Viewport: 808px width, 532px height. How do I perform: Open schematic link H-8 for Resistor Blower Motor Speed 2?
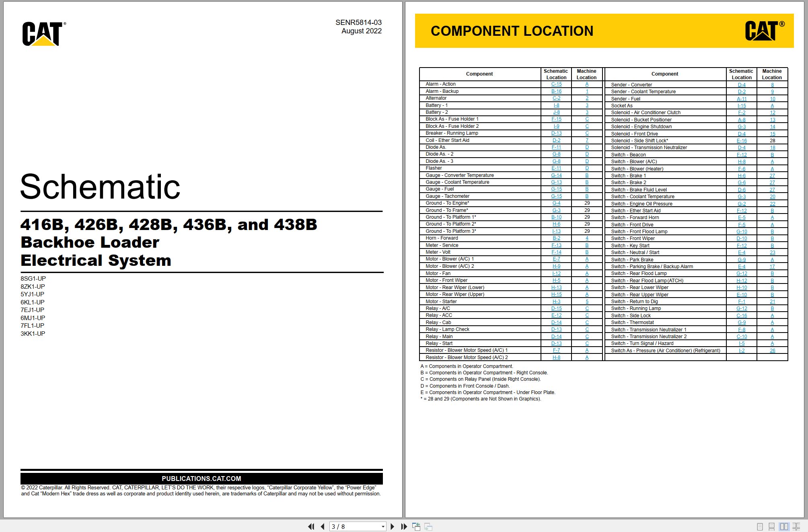tap(556, 357)
